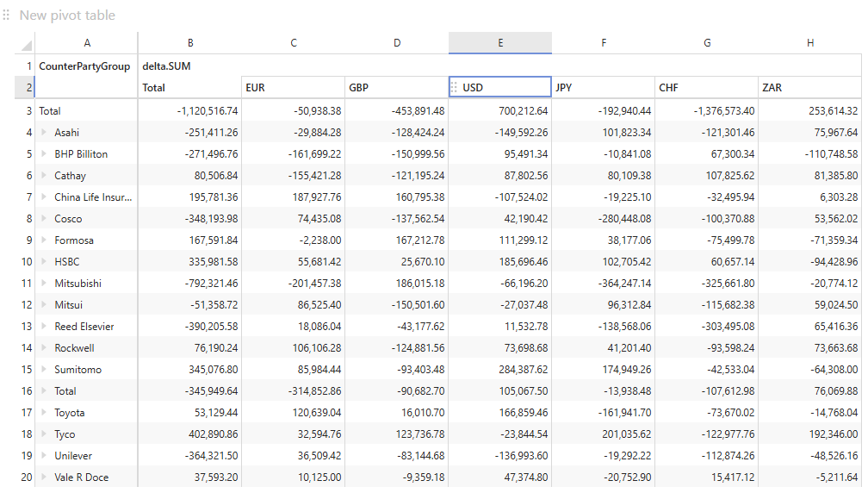
Task: Click Tyco ZAR value 192,346.00
Action: (834, 434)
